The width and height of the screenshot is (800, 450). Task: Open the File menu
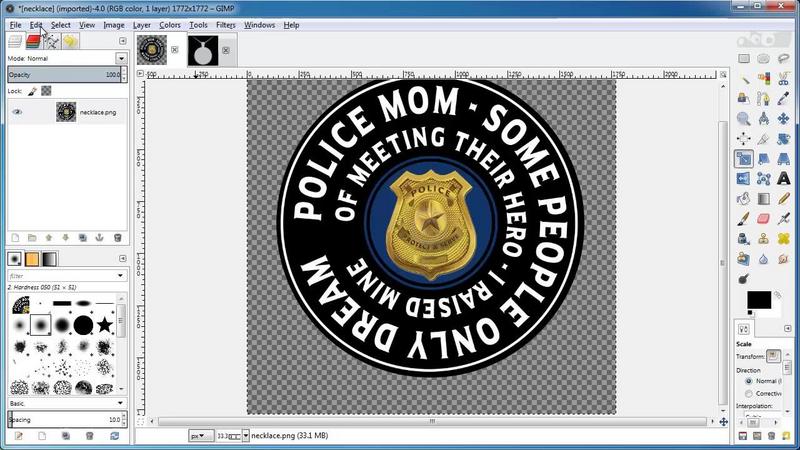click(x=15, y=25)
